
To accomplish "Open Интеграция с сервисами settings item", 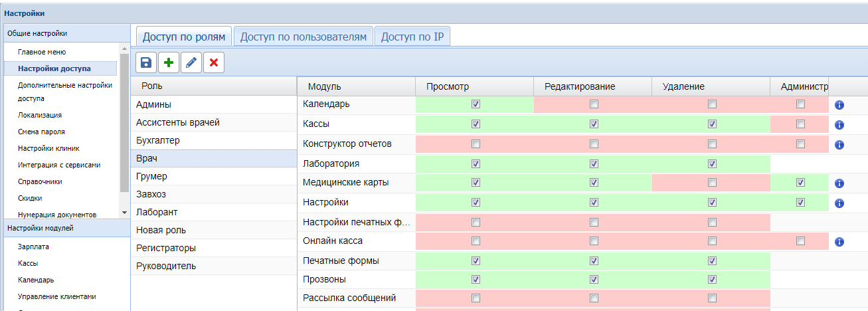I will pos(59,165).
